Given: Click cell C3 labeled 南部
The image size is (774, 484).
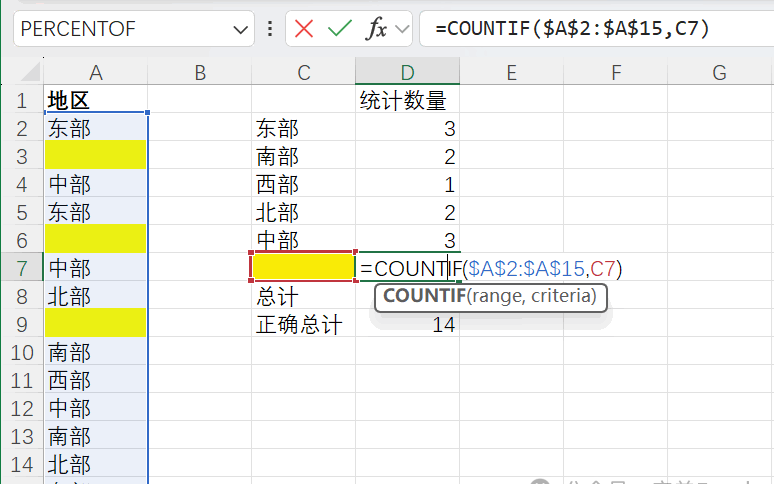Looking at the screenshot, I should coord(304,156).
